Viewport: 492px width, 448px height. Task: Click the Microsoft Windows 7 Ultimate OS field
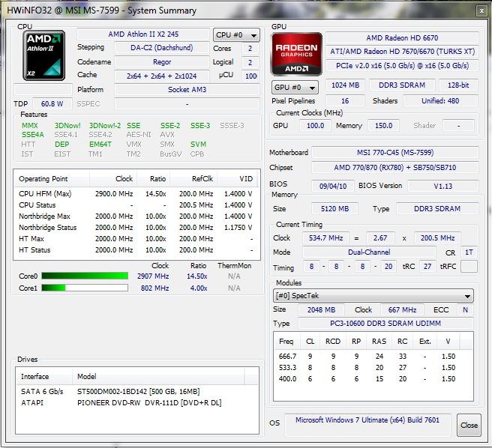pos(367,425)
